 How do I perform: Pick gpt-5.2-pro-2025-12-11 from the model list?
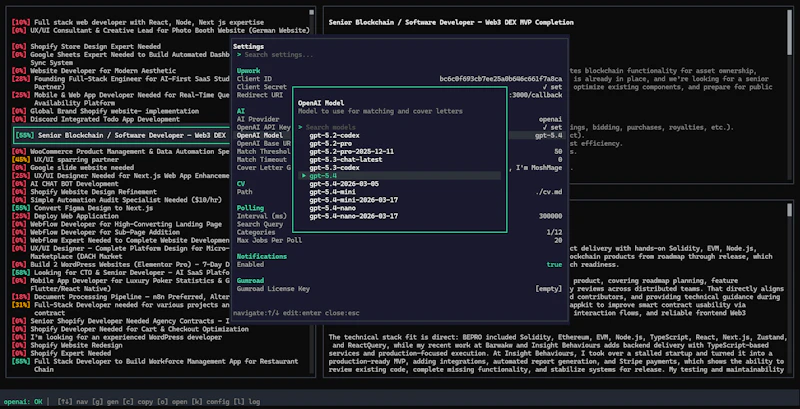point(351,152)
